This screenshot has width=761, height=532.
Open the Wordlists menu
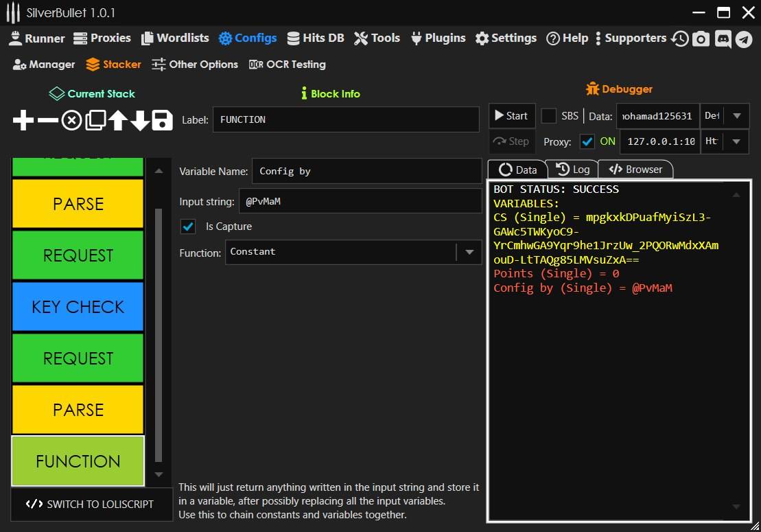[175, 38]
